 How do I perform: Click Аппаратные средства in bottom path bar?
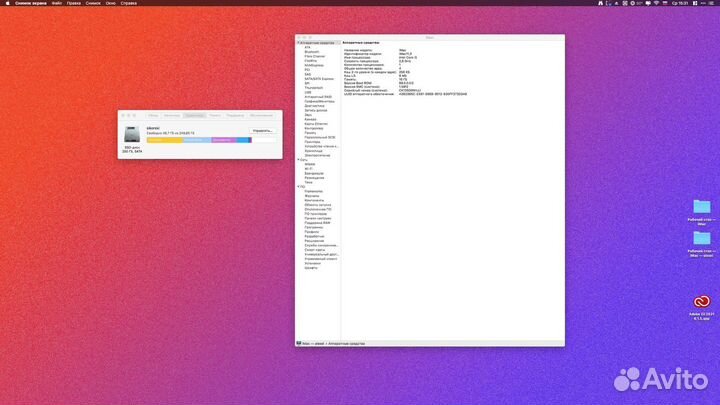(x=346, y=343)
